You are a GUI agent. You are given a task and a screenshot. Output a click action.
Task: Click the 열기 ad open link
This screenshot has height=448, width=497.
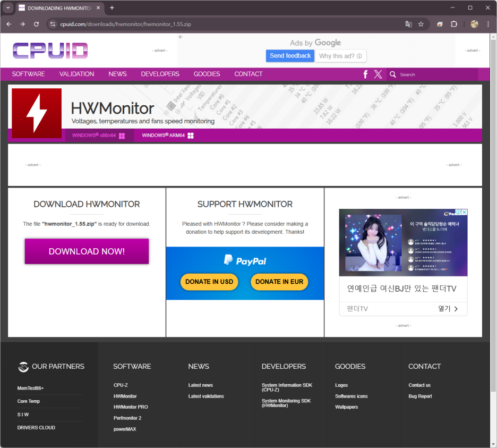448,309
